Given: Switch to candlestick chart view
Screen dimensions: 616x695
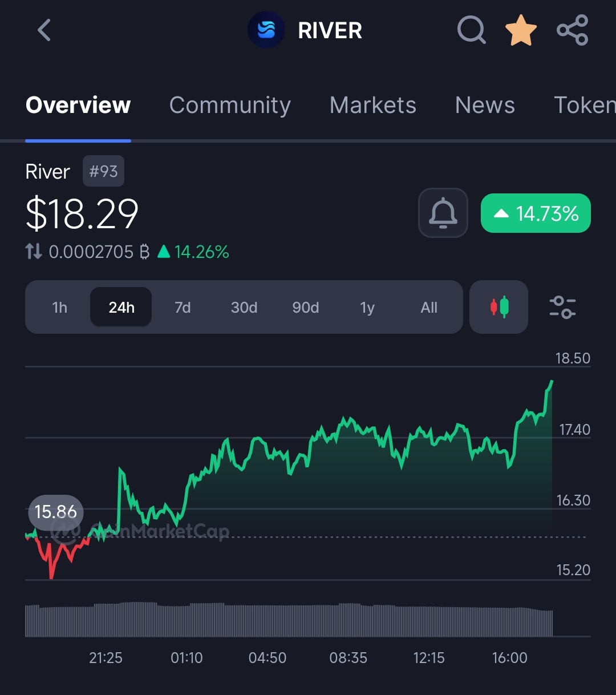Looking at the screenshot, I should [x=499, y=307].
